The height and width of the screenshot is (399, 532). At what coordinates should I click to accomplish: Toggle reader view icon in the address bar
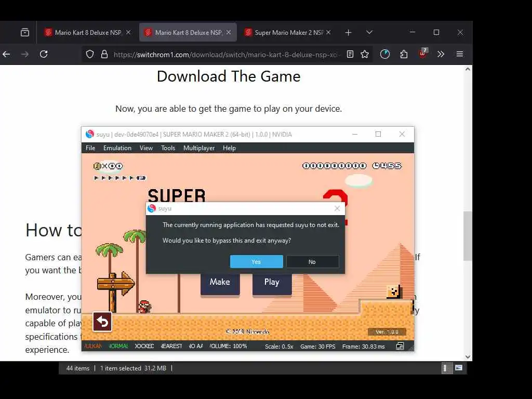pyautogui.click(x=350, y=54)
